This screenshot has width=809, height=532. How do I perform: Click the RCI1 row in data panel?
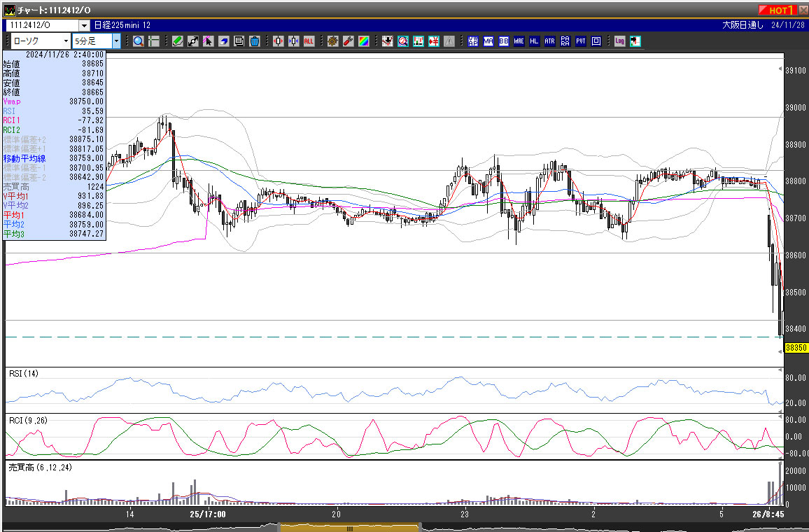pyautogui.click(x=54, y=120)
